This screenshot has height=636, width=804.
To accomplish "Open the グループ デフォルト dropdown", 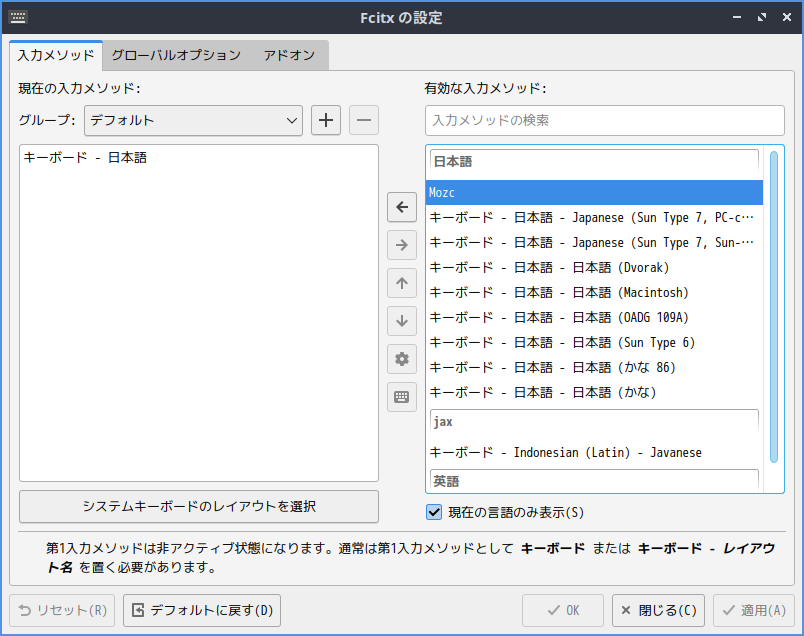I will 193,121.
